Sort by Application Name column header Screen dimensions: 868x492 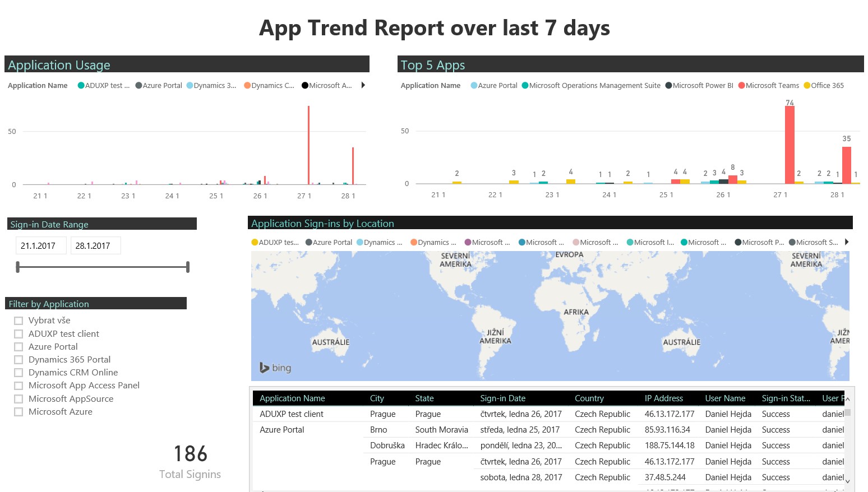pos(292,398)
